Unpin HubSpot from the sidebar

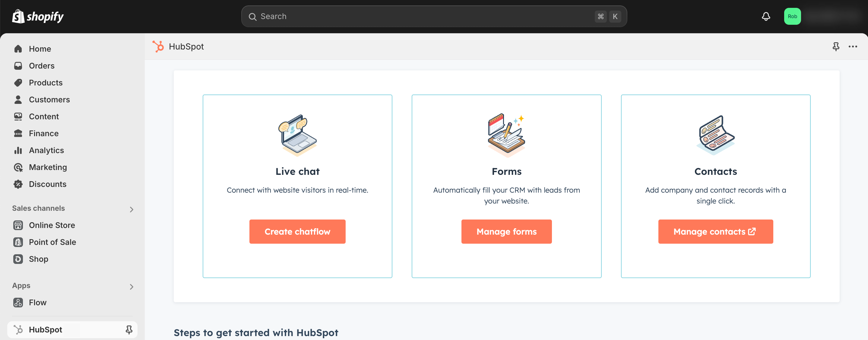click(x=129, y=329)
